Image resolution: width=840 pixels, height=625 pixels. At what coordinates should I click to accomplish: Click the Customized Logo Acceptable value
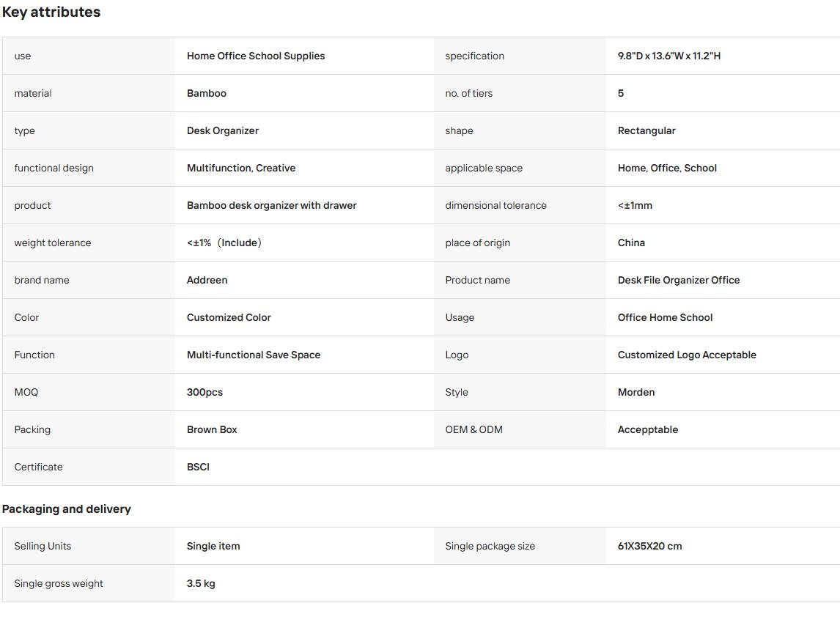pyautogui.click(x=686, y=355)
